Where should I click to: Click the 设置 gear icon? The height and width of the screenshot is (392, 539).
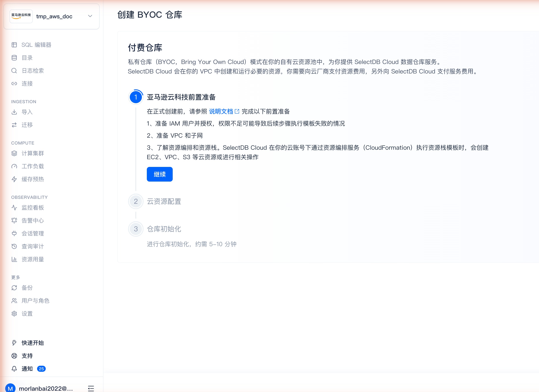[14, 314]
